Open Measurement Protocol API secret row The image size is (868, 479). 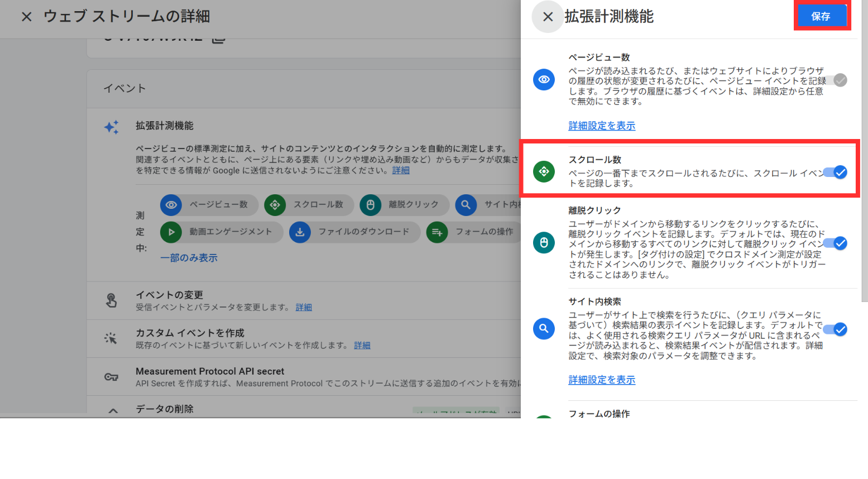click(304, 377)
